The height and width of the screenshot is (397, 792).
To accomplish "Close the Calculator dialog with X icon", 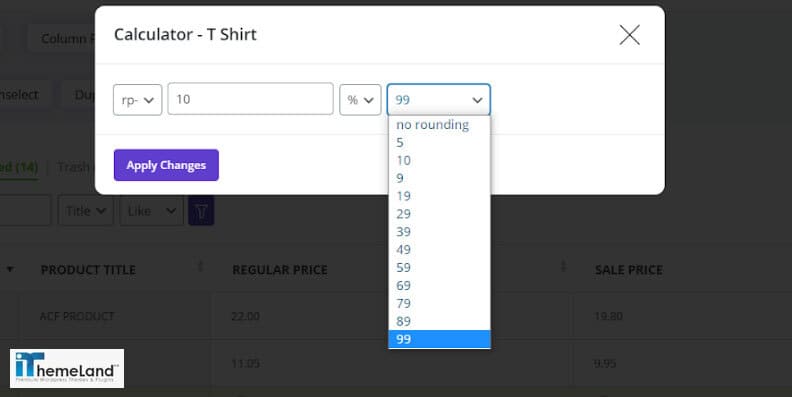I will [629, 35].
